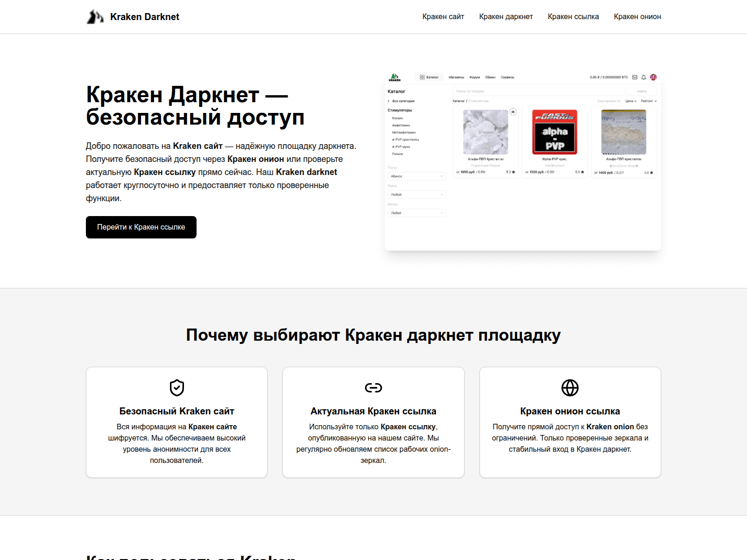This screenshot has height=560, width=747.
Task: Open the envelope messages icon
Action: [635, 77]
